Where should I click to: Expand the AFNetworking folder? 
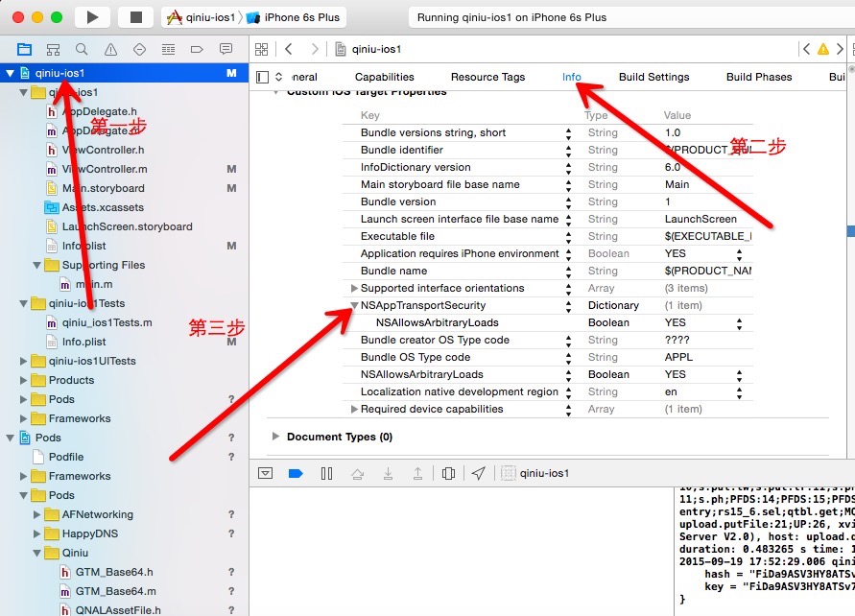click(36, 514)
